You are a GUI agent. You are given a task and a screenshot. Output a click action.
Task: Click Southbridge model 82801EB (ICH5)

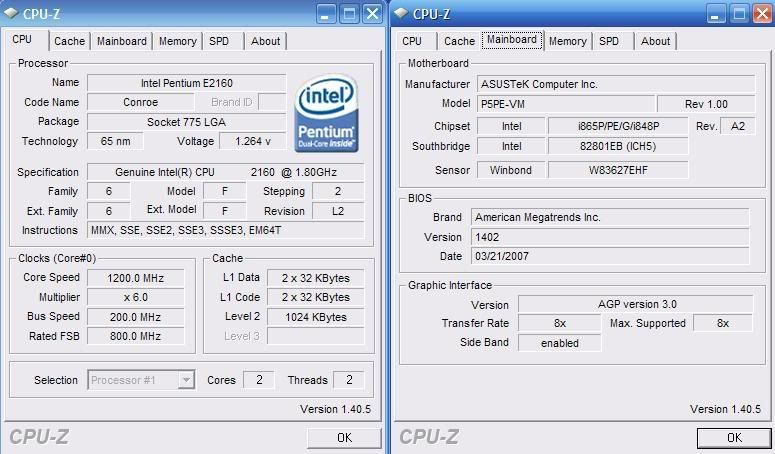[x=618, y=146]
